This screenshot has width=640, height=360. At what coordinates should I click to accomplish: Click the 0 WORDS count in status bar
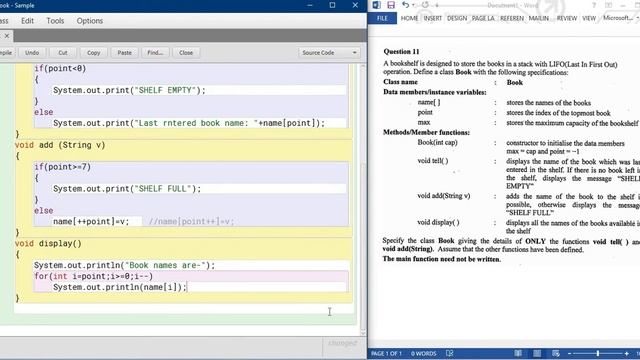point(423,353)
